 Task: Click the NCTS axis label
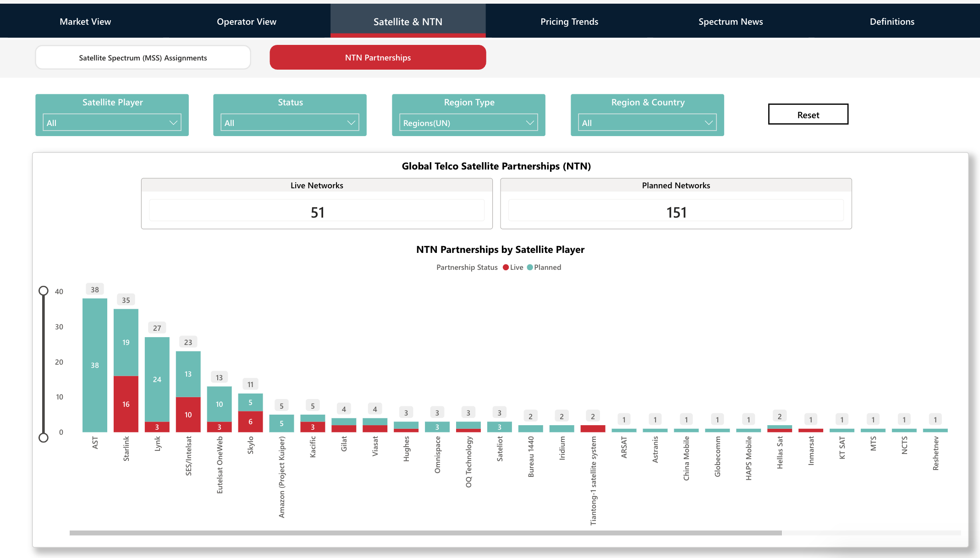click(x=904, y=445)
